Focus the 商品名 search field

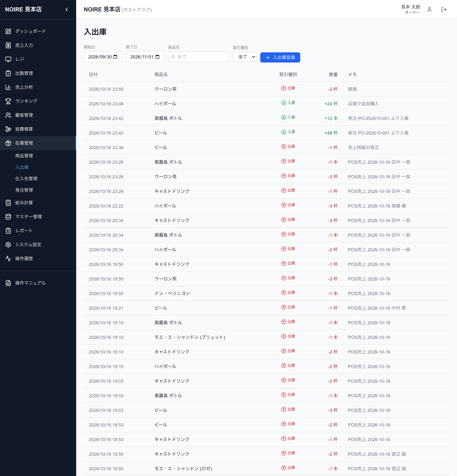pyautogui.click(x=199, y=57)
